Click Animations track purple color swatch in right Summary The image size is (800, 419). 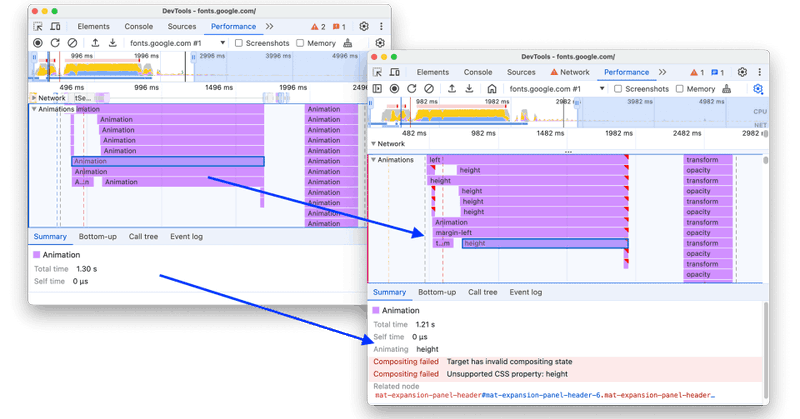(x=376, y=310)
